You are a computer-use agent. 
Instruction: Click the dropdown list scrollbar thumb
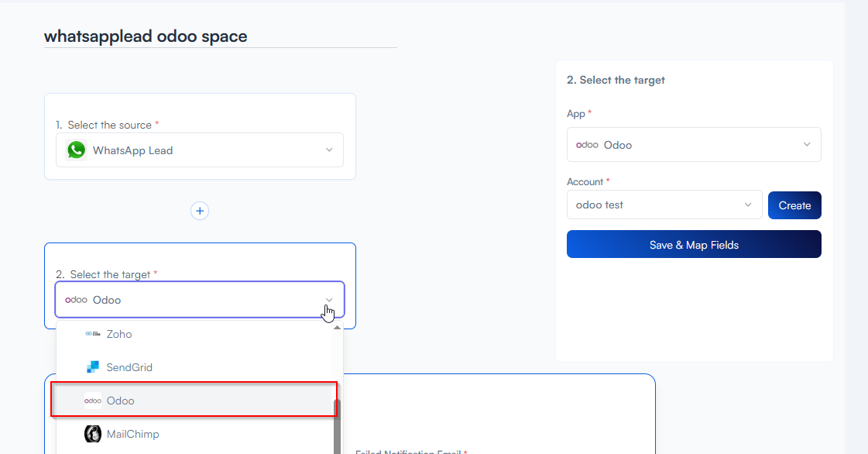click(337, 426)
